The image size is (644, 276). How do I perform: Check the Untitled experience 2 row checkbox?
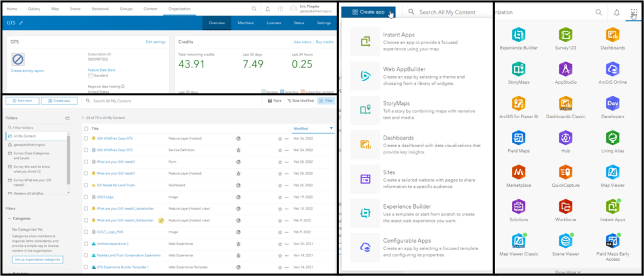[x=86, y=243]
